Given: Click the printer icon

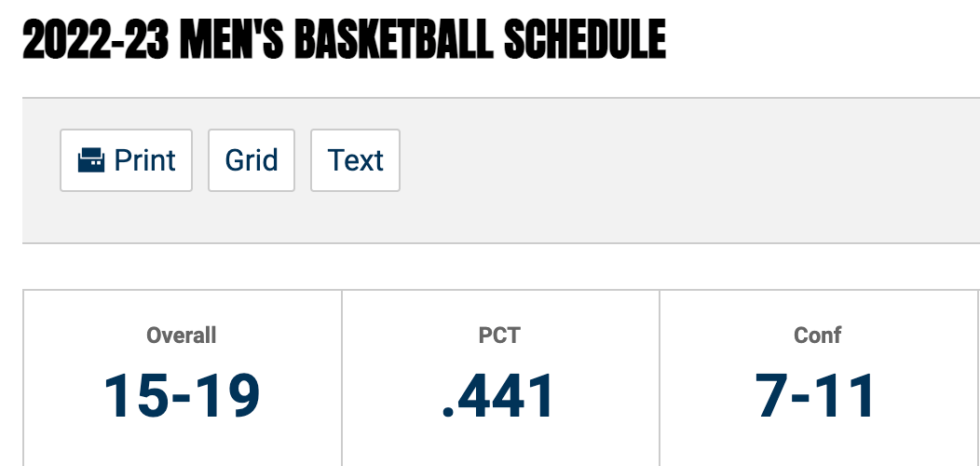Looking at the screenshot, I should (x=91, y=160).
